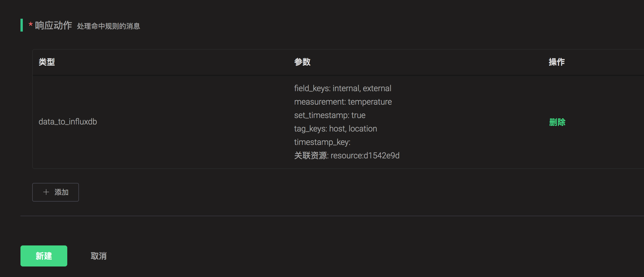Click the green bar beside 响应动作
This screenshot has width=644, height=277.
(22, 25)
